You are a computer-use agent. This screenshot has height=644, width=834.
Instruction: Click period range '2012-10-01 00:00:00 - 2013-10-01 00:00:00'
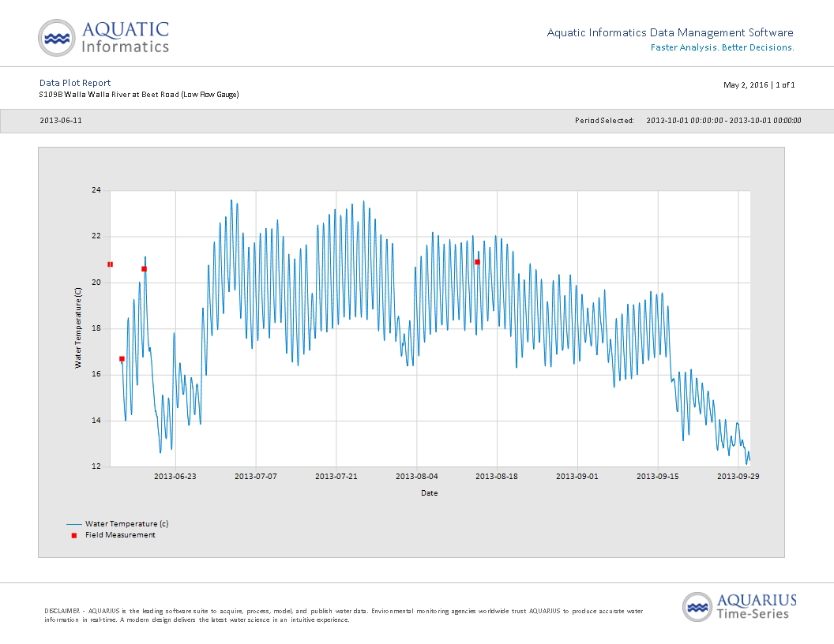pyautogui.click(x=723, y=121)
